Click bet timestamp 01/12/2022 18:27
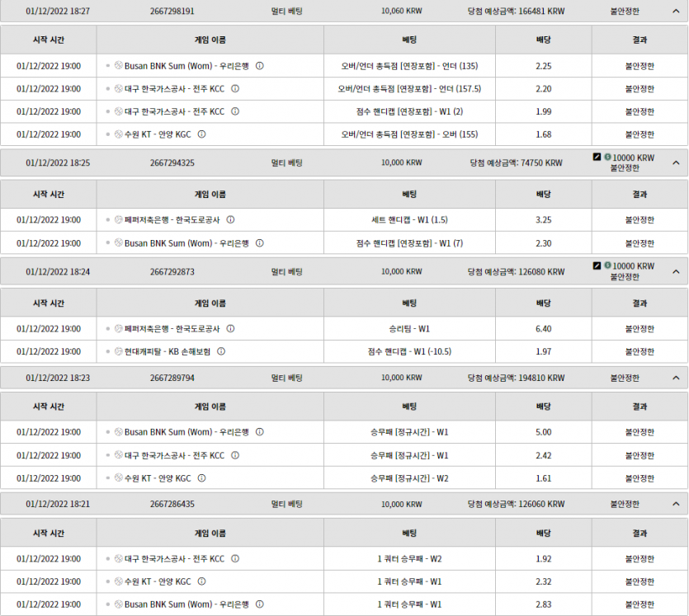The image size is (689, 616). (x=58, y=12)
